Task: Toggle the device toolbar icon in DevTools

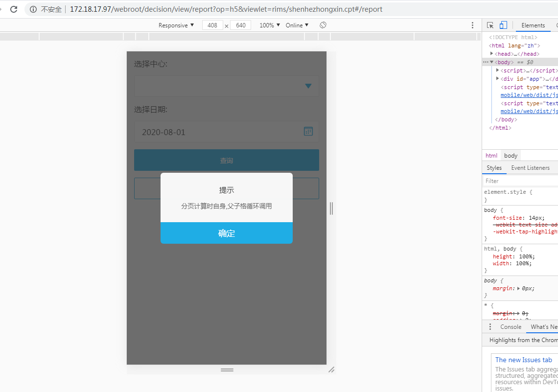Action: point(503,25)
